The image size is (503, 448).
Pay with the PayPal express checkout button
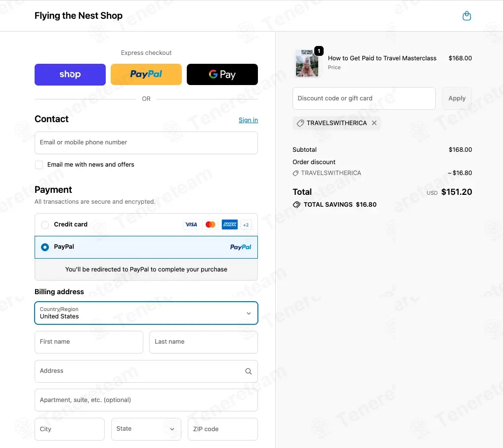(x=146, y=75)
